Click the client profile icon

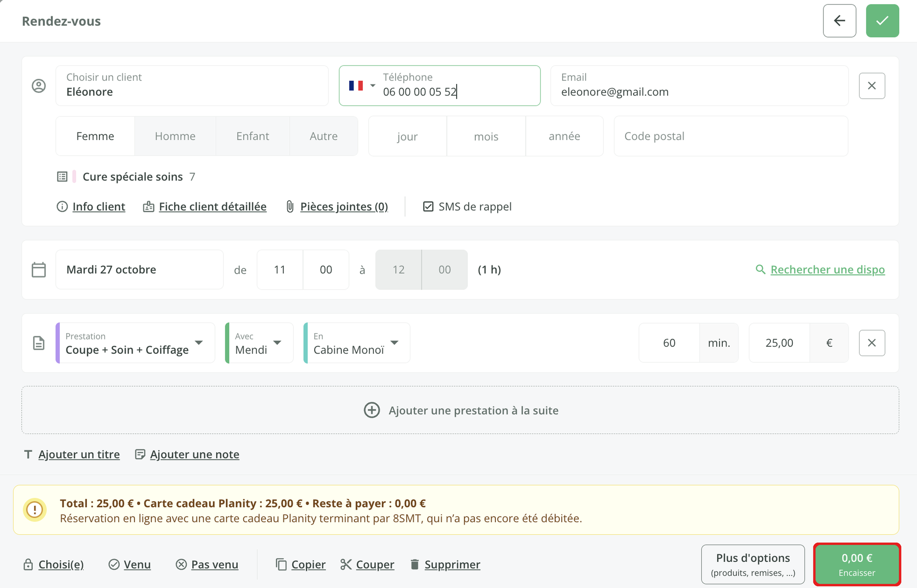(x=39, y=86)
